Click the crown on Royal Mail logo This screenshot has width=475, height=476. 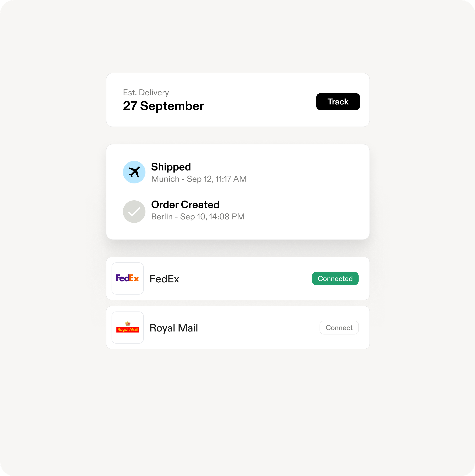[128, 323]
